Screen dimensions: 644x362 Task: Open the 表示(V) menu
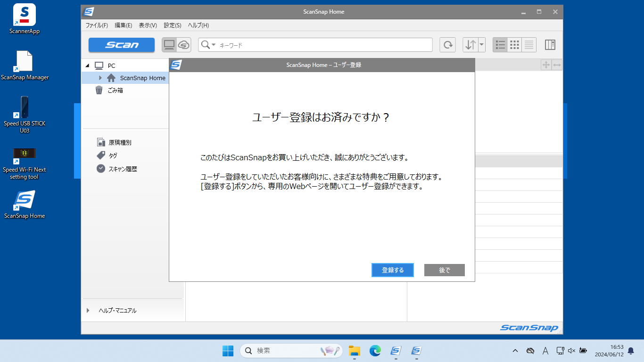coord(148,25)
